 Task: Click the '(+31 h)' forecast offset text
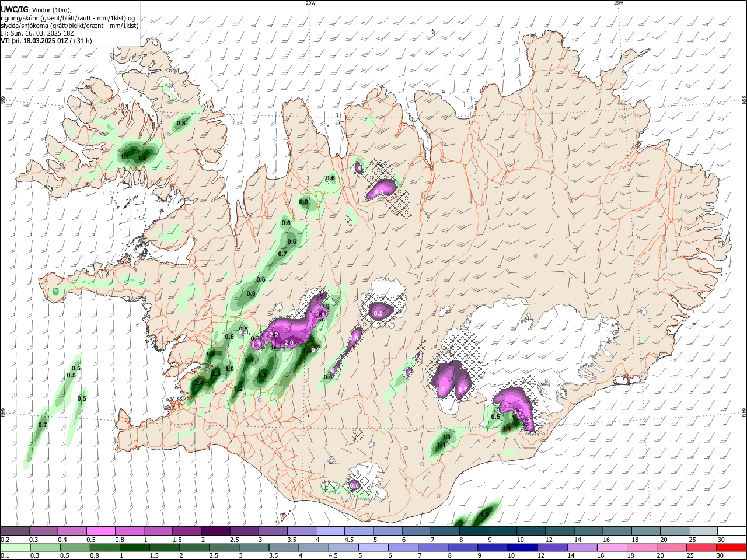(81, 41)
